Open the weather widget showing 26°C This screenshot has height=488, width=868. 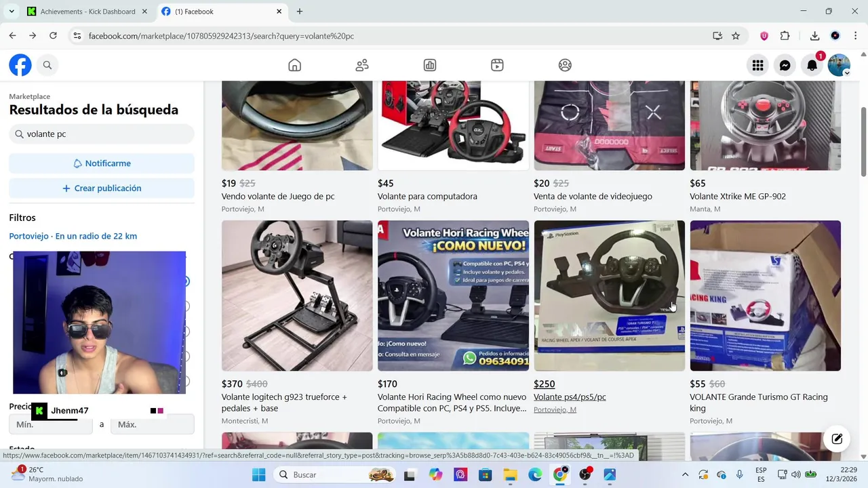coord(46,474)
